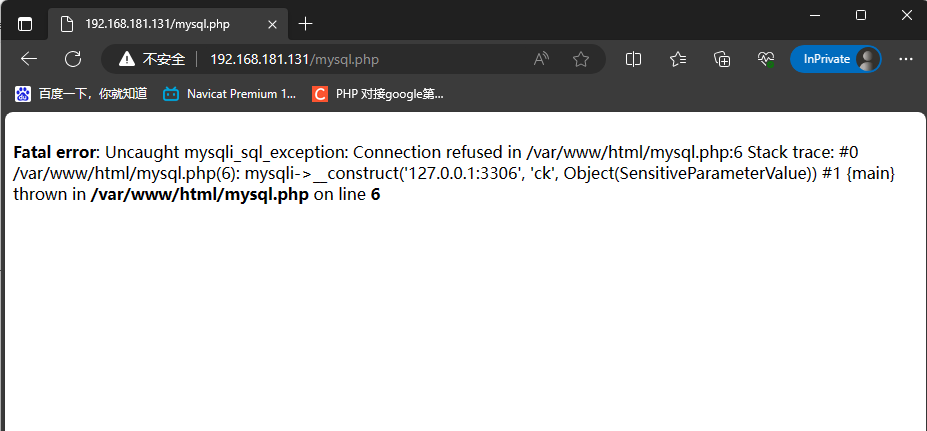This screenshot has width=927, height=431.
Task: Go back with the back arrow
Action: click(28, 59)
